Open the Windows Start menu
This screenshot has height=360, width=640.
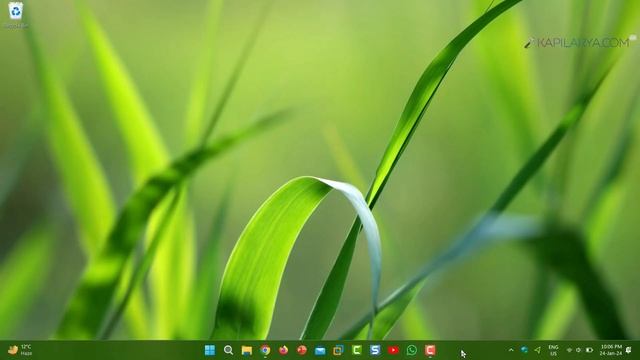pos(210,350)
